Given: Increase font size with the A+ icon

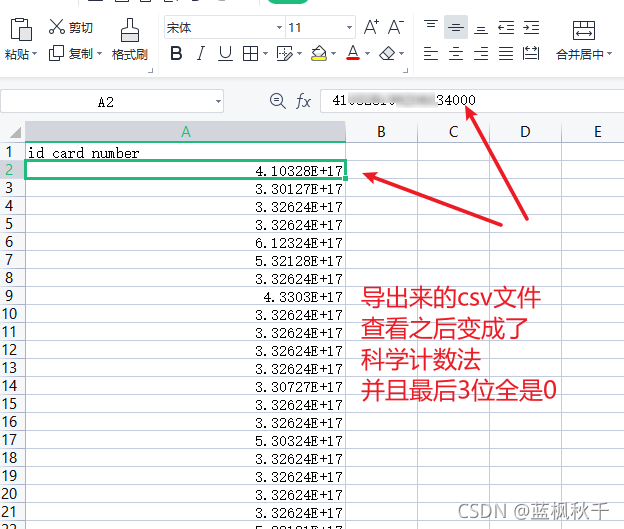Looking at the screenshot, I should click(371, 27).
